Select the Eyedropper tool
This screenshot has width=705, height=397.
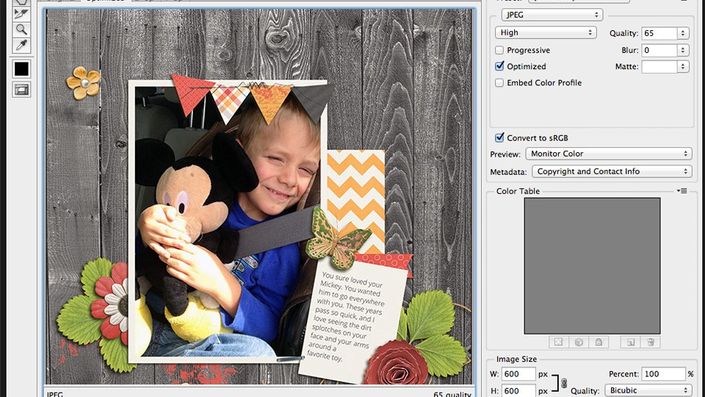tap(21, 45)
